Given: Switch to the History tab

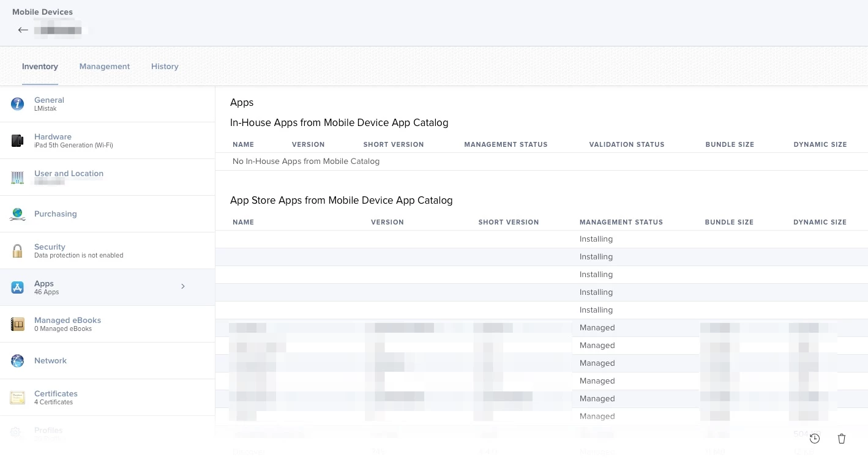Looking at the screenshot, I should pyautogui.click(x=165, y=66).
